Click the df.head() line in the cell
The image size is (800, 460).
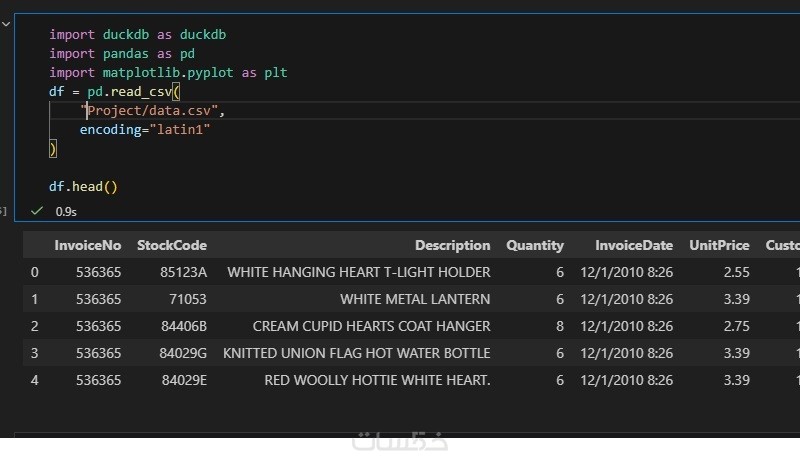coord(84,187)
